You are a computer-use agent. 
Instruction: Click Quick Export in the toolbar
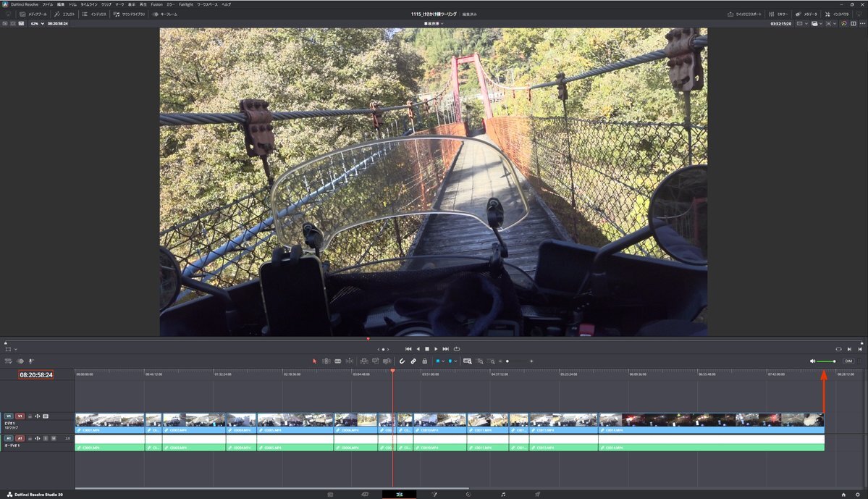point(745,14)
